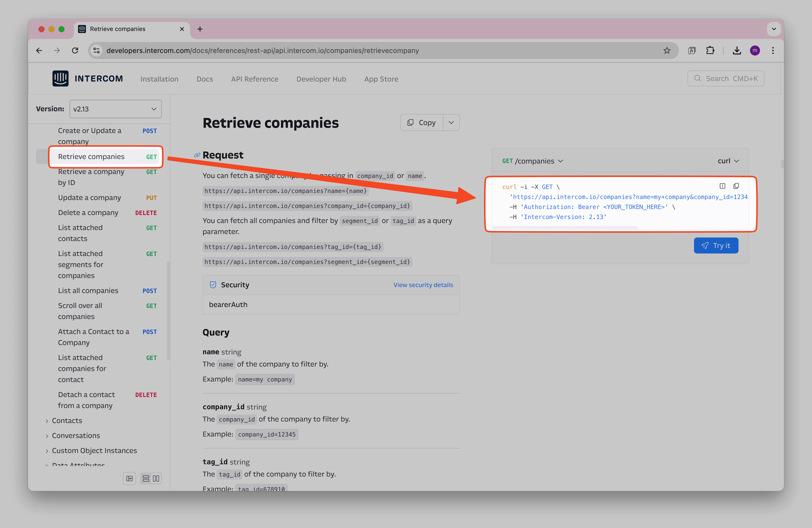Screen dimensions: 812x528
Task: Click the Query section heading
Action: point(216,332)
